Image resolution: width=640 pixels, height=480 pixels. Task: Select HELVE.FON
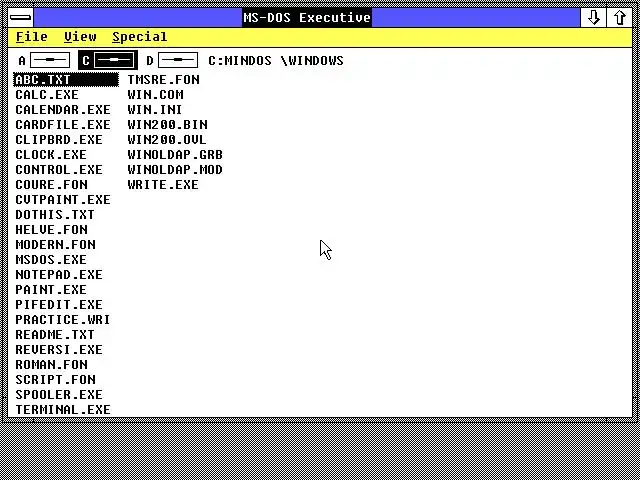pos(51,230)
